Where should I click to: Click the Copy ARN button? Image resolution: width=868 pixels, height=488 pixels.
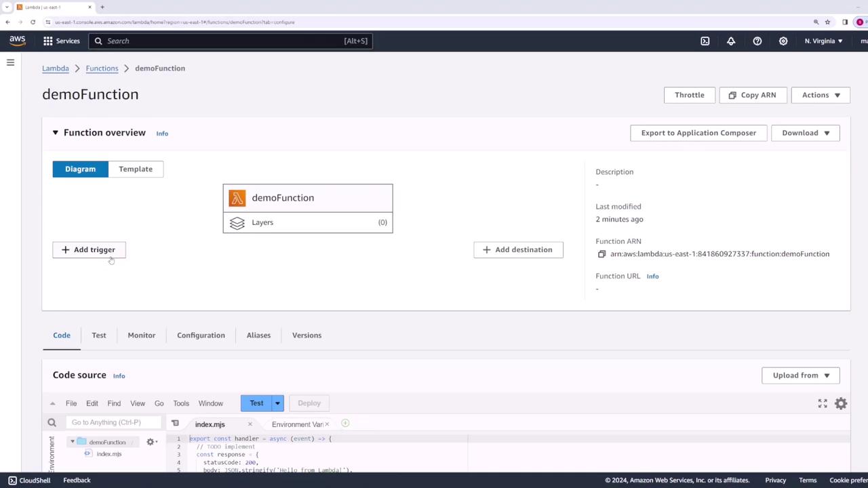(753, 95)
